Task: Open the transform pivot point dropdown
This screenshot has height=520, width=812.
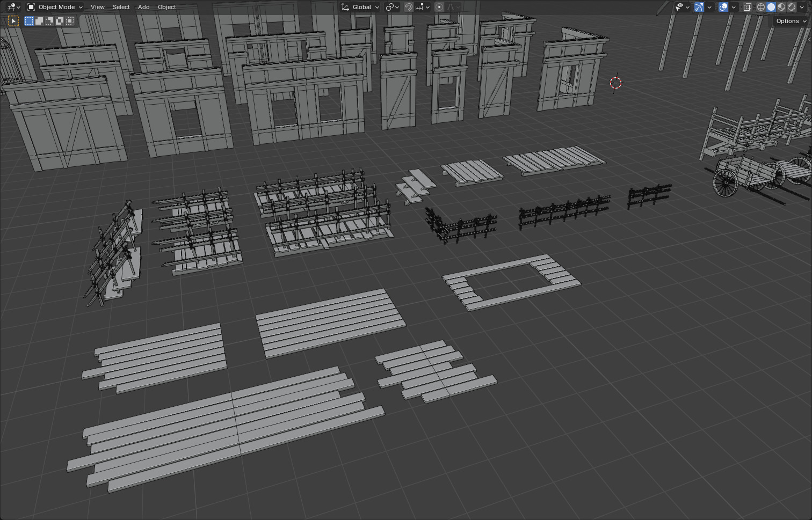Action: pyautogui.click(x=392, y=7)
